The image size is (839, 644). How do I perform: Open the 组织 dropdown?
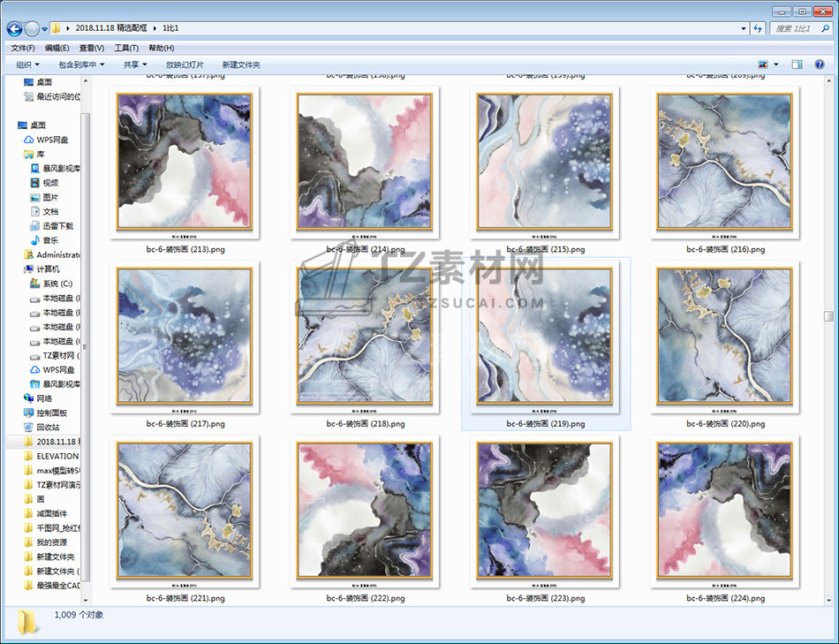28,64
